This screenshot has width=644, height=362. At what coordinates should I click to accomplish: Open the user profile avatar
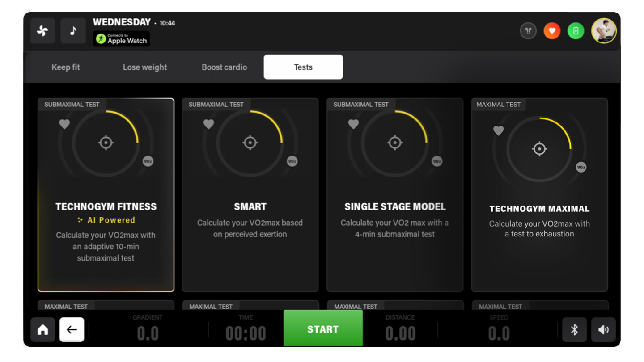coord(604,31)
